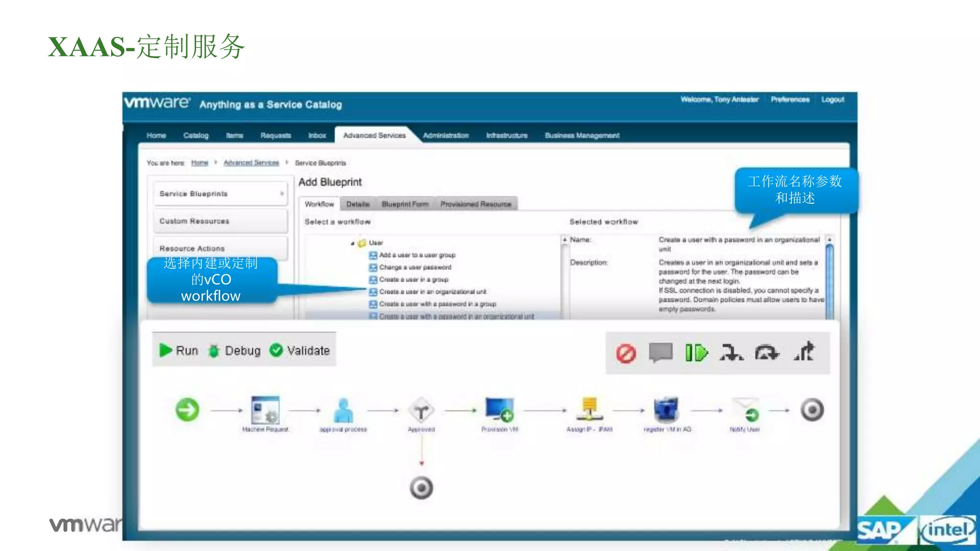Image resolution: width=980 pixels, height=551 pixels.
Task: Click the workflow description scrollbar
Action: pos(829,280)
